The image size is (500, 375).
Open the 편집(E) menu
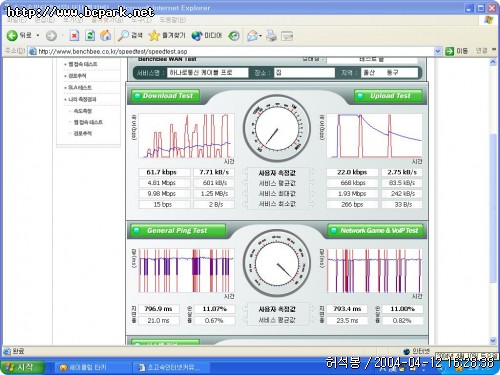click(x=44, y=20)
